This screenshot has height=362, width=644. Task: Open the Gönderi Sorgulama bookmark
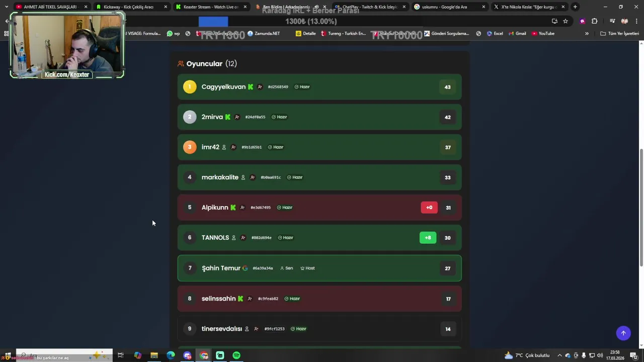coord(447,34)
